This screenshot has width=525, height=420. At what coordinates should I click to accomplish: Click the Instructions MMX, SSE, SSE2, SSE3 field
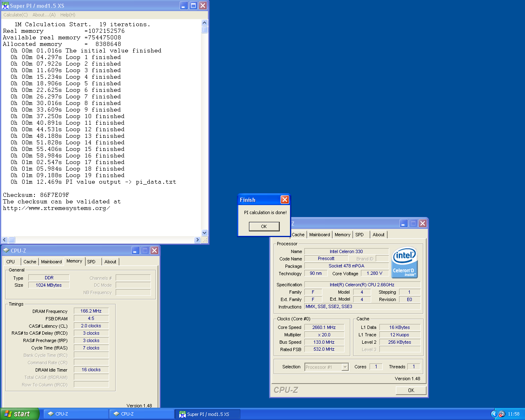(x=362, y=306)
